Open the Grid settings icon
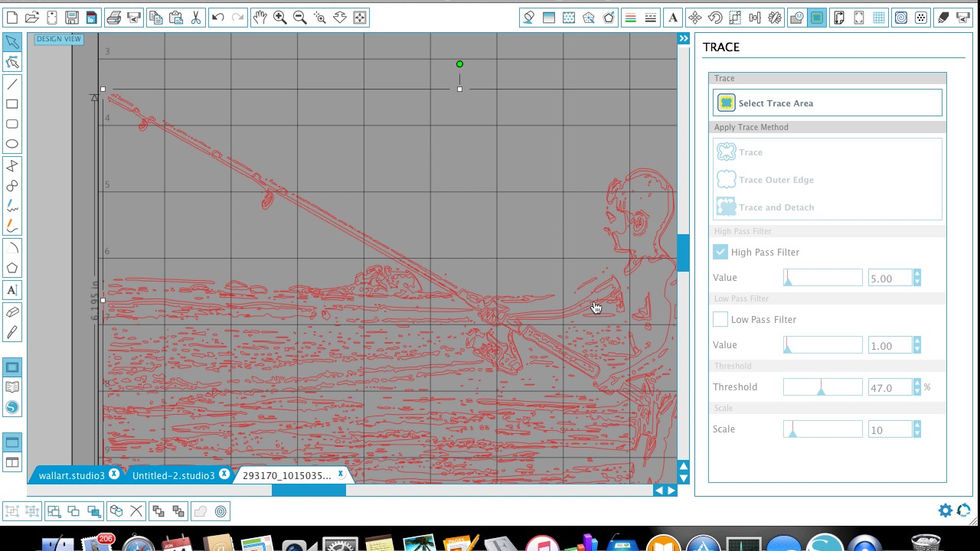Screen dimensions: 980x551 [879, 17]
